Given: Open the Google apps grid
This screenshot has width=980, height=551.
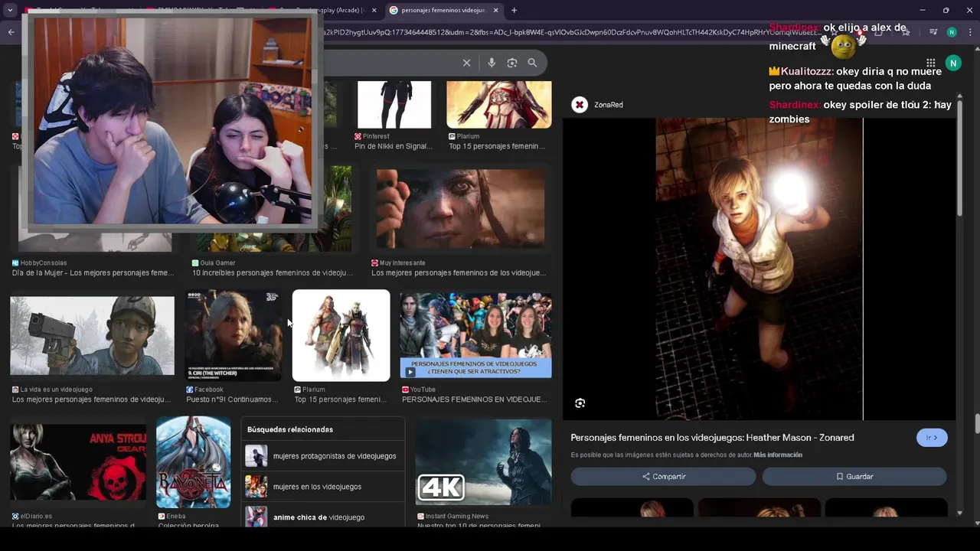Looking at the screenshot, I should click(x=930, y=63).
